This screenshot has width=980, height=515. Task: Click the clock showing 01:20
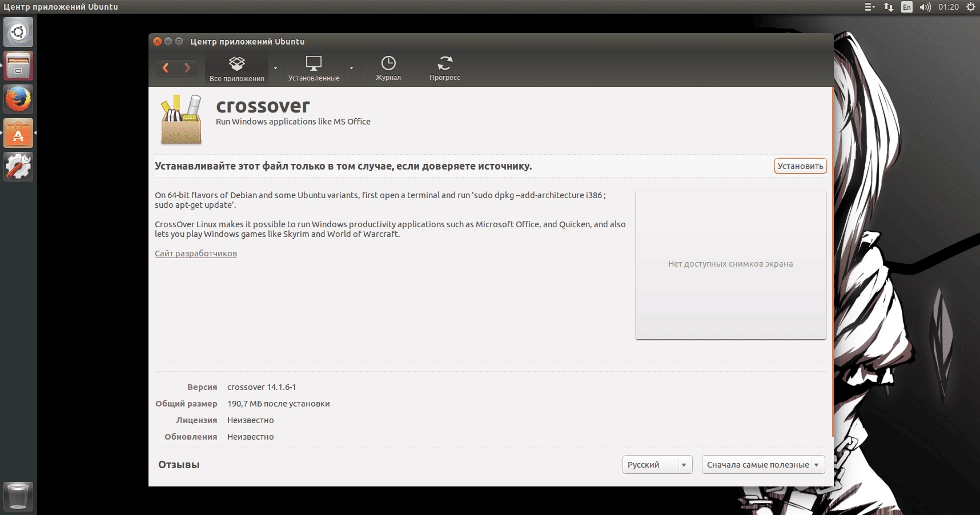[949, 7]
